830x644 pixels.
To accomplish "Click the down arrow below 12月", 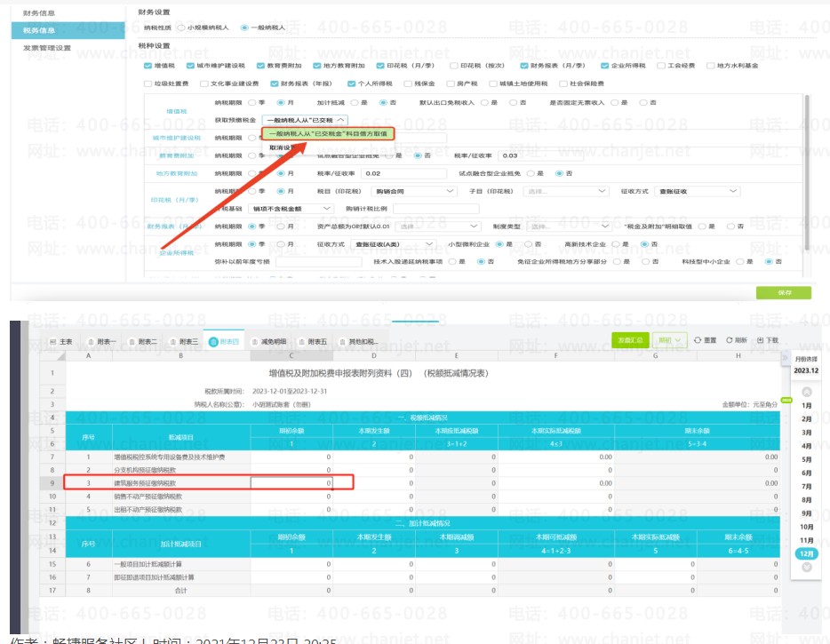I will point(807,568).
